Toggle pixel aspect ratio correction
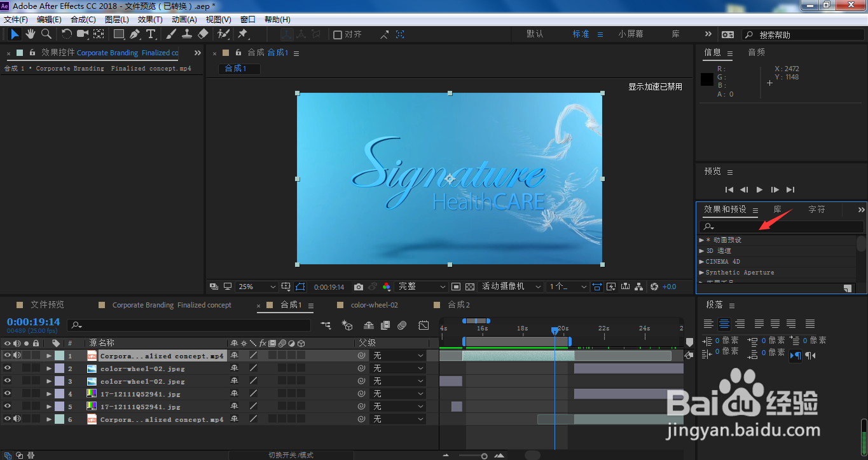868x460 pixels. click(x=596, y=287)
